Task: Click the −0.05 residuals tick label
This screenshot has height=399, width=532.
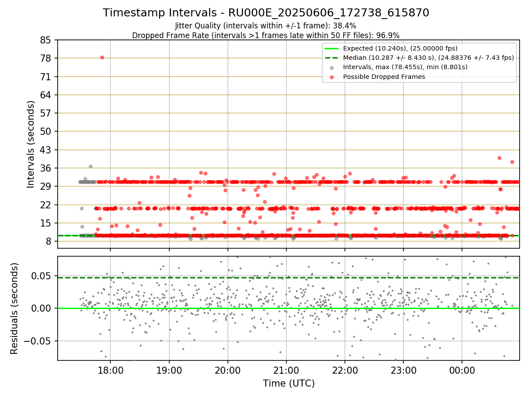Action: click(x=37, y=341)
